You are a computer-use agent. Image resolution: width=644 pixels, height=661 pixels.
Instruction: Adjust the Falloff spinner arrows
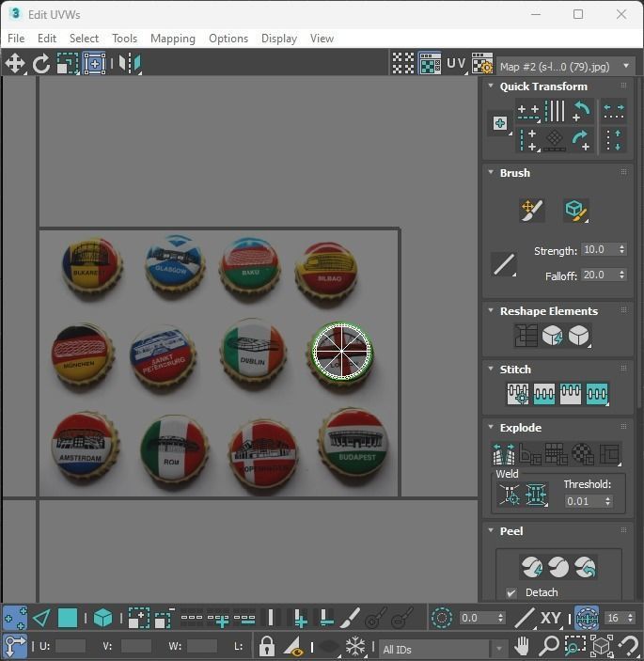pos(621,275)
